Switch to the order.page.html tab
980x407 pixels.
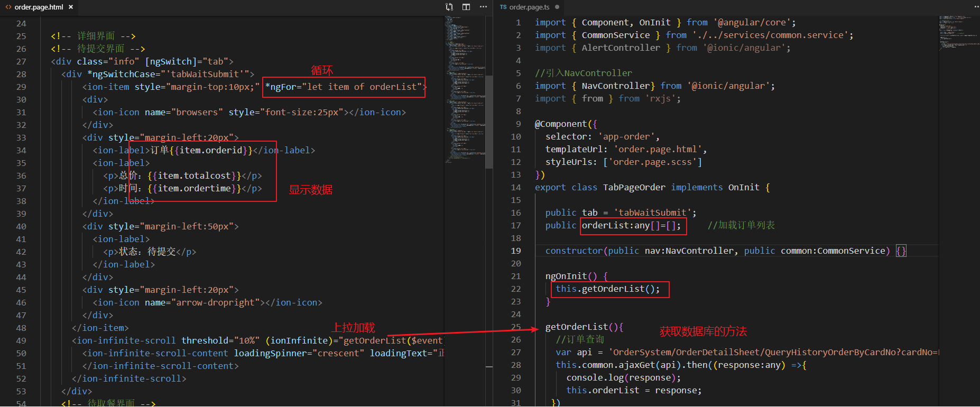coord(39,7)
